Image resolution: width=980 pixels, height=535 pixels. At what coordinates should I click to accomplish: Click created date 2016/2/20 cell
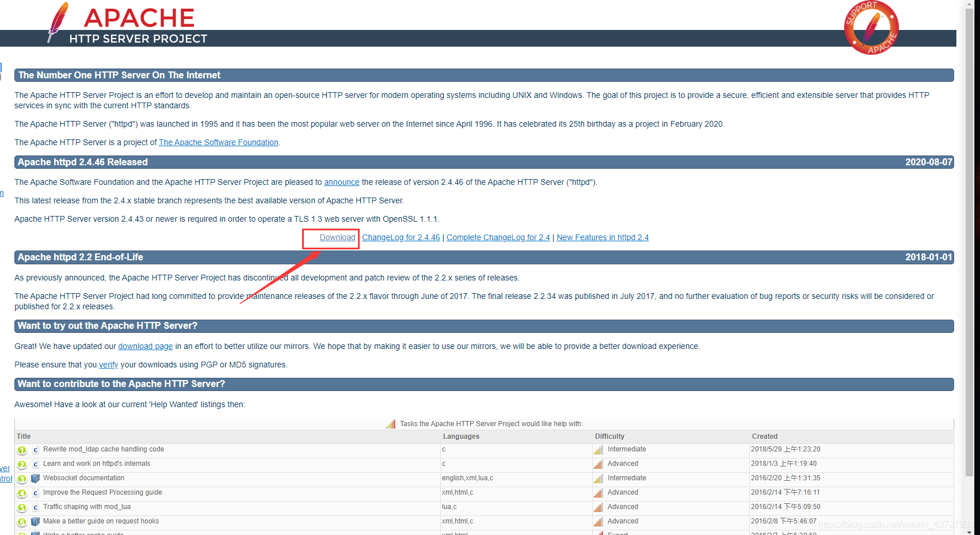(x=785, y=478)
